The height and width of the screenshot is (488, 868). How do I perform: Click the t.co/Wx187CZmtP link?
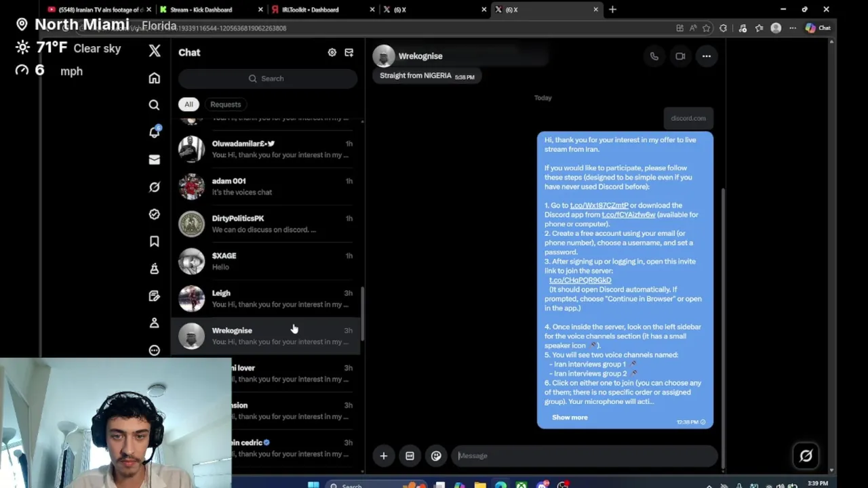(599, 205)
